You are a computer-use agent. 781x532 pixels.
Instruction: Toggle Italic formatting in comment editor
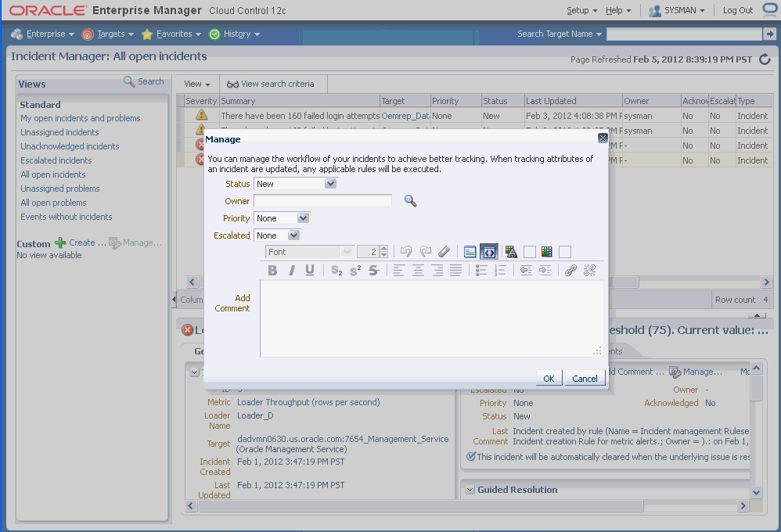pyautogui.click(x=291, y=270)
